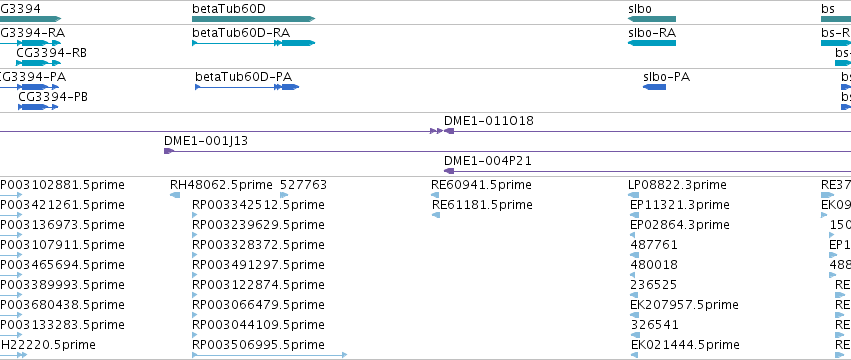851x360 pixels.
Task: Open the RP003342512.5prime EST entry
Action: click(258, 205)
